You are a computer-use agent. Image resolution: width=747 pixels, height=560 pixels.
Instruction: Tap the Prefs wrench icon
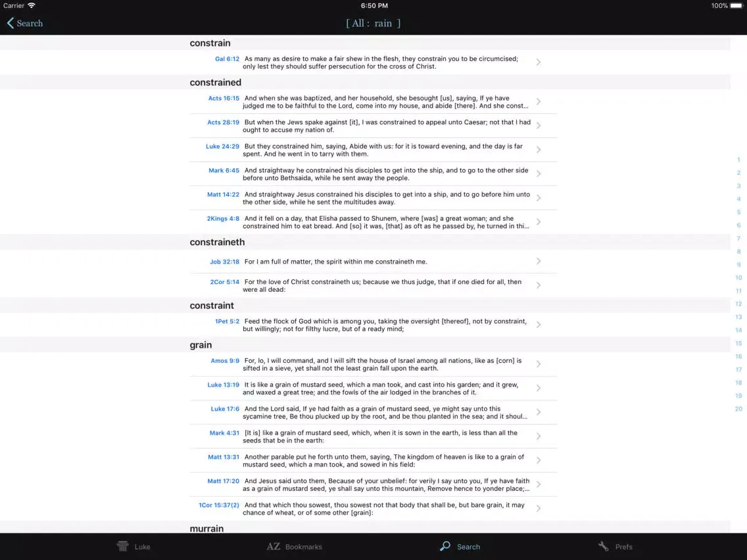point(603,546)
